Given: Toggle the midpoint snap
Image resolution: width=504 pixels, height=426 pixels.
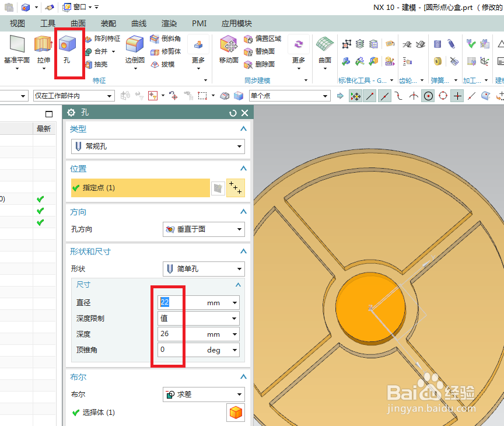Looking at the screenshot, I should [385, 96].
